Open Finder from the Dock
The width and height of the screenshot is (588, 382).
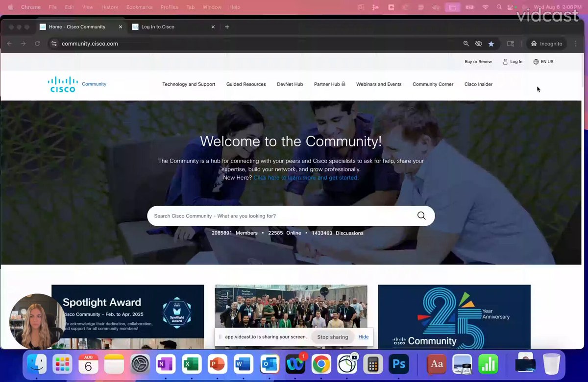pos(36,364)
